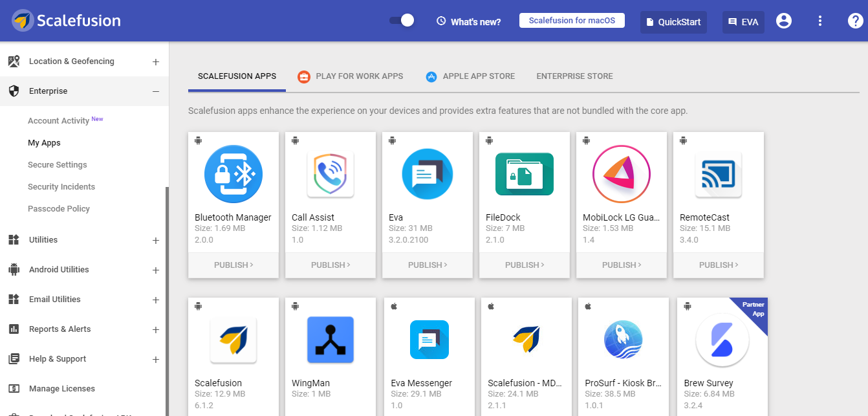The image size is (868, 416).
Task: Click the Brew Survey app icon
Action: pos(722,340)
